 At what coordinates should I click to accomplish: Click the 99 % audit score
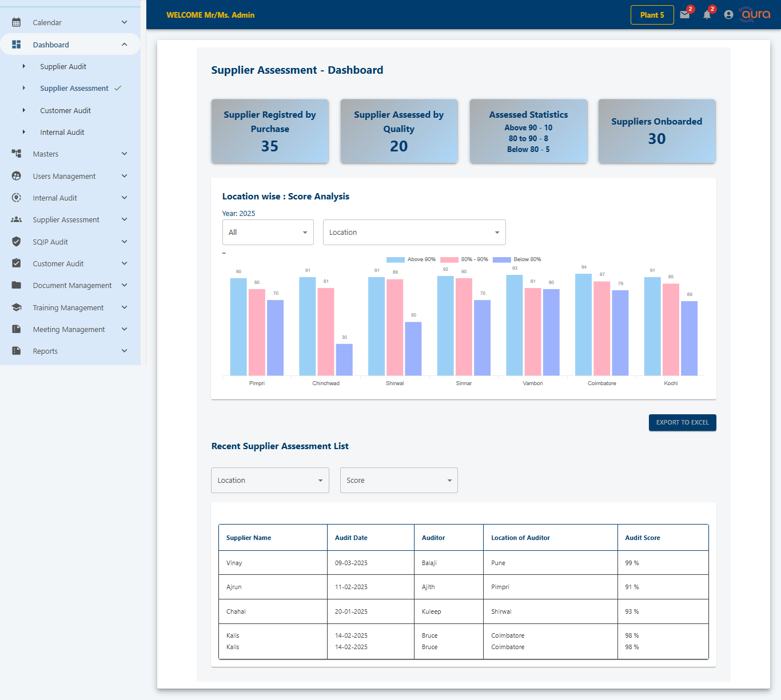point(632,563)
